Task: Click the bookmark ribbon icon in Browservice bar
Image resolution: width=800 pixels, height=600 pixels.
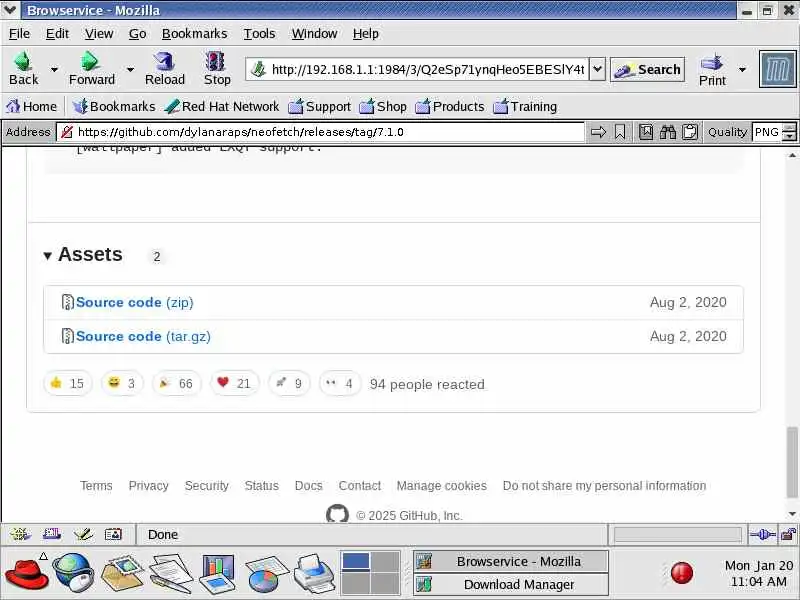Action: coord(620,133)
